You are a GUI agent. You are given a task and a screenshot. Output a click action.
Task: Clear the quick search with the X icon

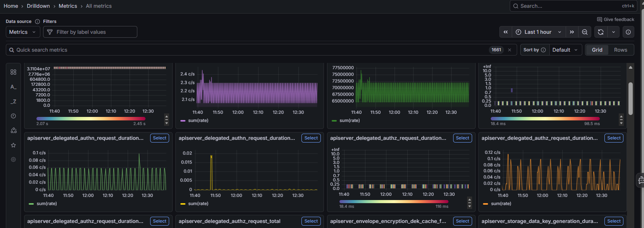509,50
